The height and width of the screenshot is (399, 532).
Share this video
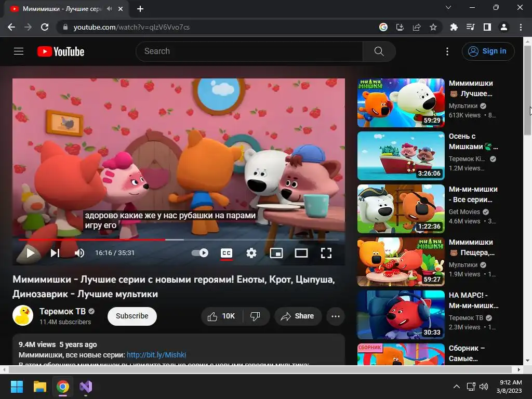298,316
